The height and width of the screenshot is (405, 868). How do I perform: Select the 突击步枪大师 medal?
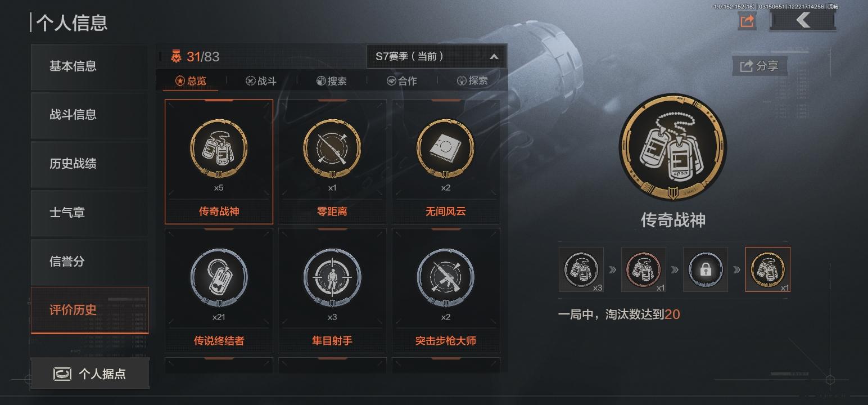tap(446, 290)
